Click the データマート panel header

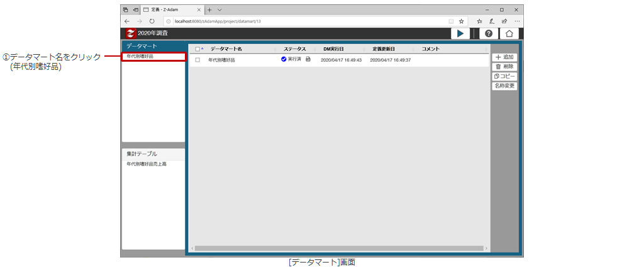pos(153,46)
